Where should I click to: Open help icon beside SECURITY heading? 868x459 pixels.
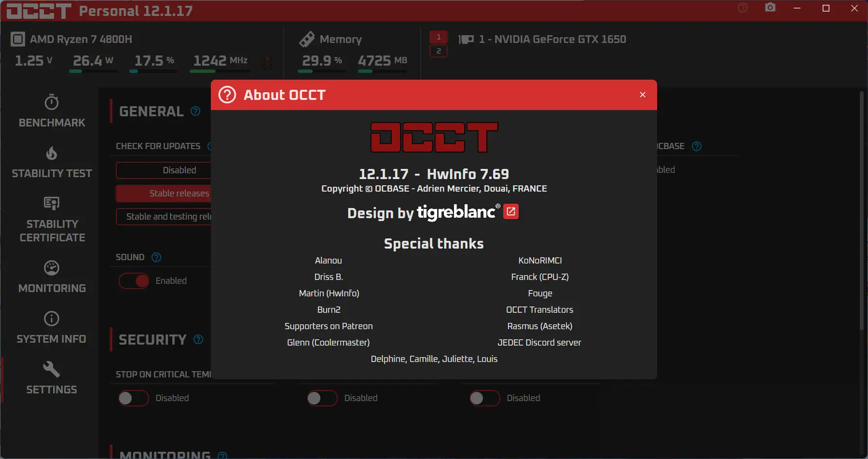coord(198,340)
